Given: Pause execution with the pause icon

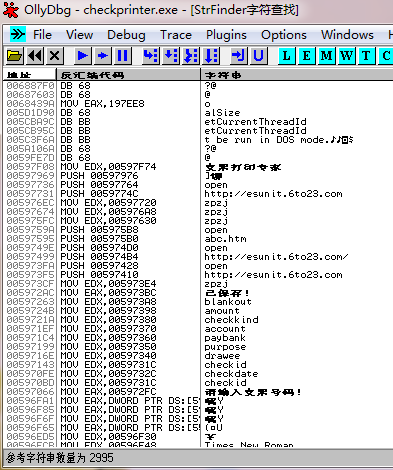Looking at the screenshot, I should pos(122,56).
